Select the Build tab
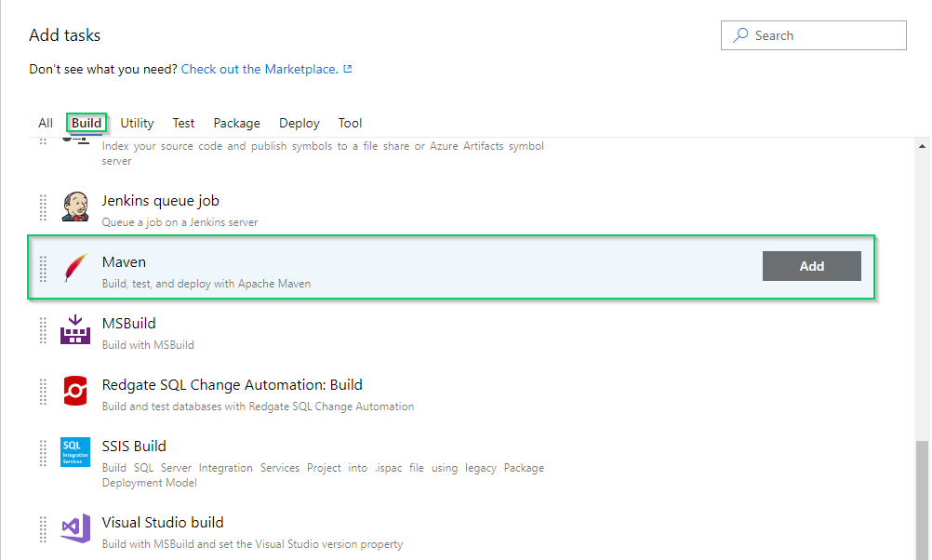The image size is (932, 560). click(x=87, y=123)
